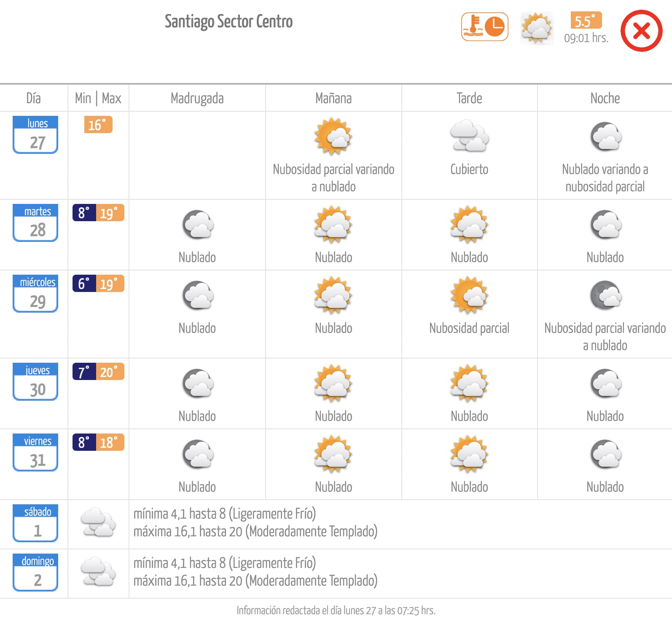
Task: Click miércoles Madrugada cloudy icon
Action: pyautogui.click(x=198, y=295)
